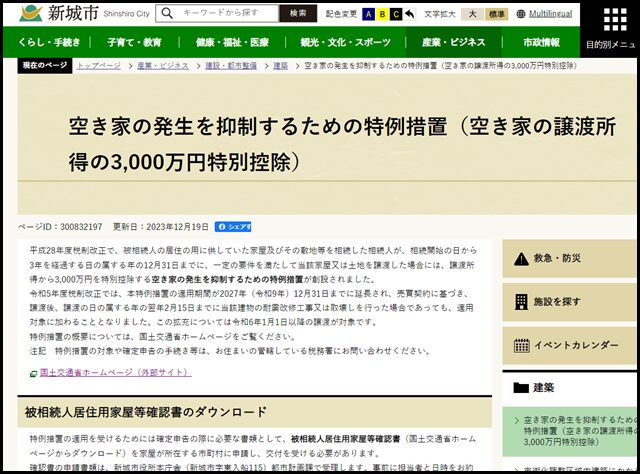Open 国土交通省ホームページ external link
This screenshot has width=640, height=474.
[116, 372]
